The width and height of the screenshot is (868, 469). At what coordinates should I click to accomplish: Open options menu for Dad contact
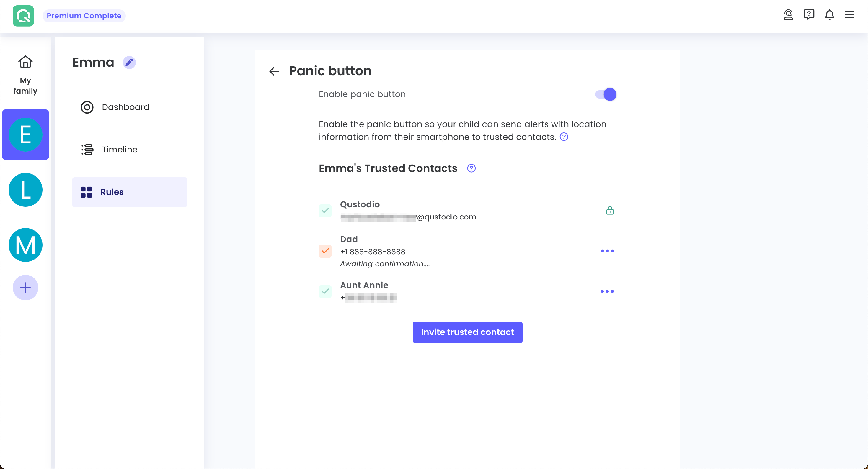click(x=607, y=251)
